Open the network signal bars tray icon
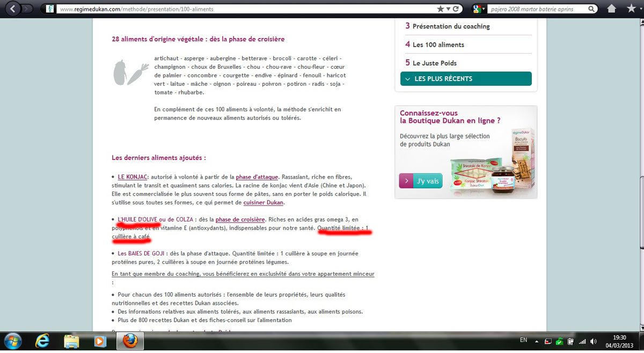Image resolution: width=644 pixels, height=353 pixels. pos(582,342)
